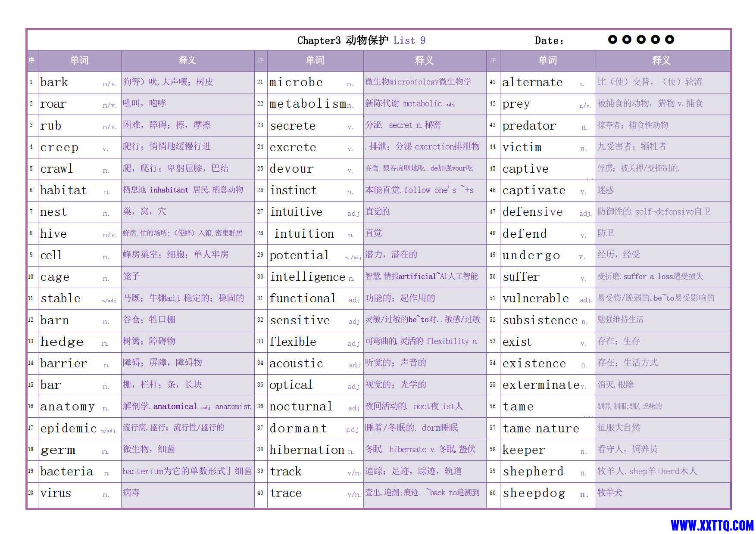This screenshot has width=756, height=534.
Task: Click the word 'intuitive' in row 27
Action: click(x=296, y=212)
